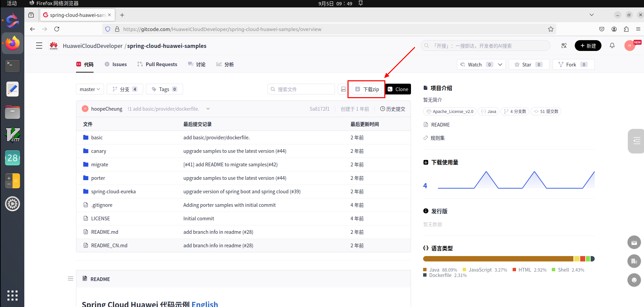Focus the top AI search field
This screenshot has width=644, height=307.
pyautogui.click(x=486, y=46)
